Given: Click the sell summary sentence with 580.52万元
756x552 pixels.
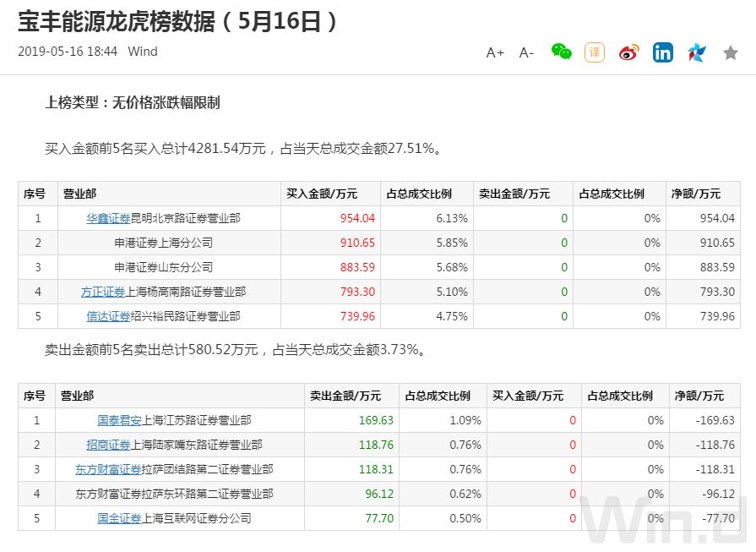Looking at the screenshot, I should 236,350.
